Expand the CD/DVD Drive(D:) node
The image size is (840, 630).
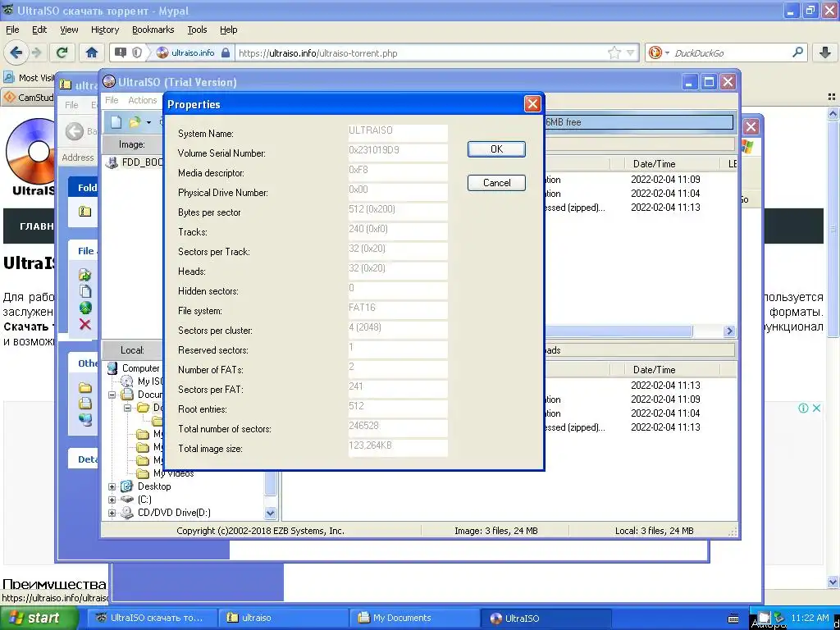(x=112, y=514)
